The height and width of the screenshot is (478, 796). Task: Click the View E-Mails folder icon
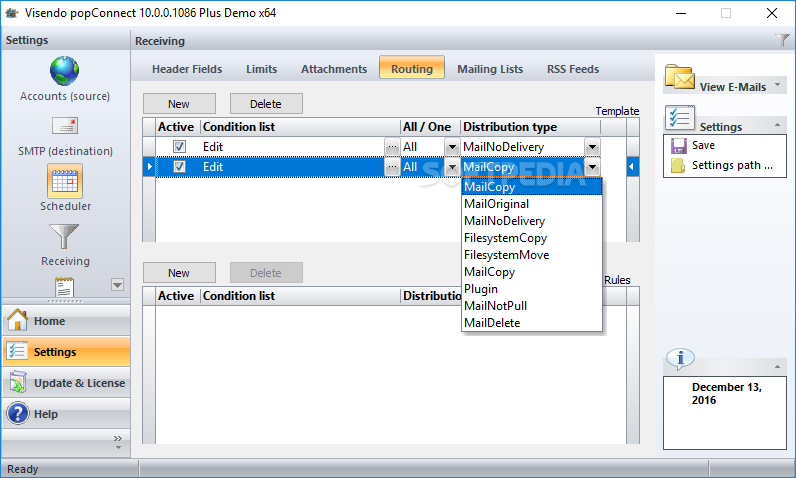680,77
